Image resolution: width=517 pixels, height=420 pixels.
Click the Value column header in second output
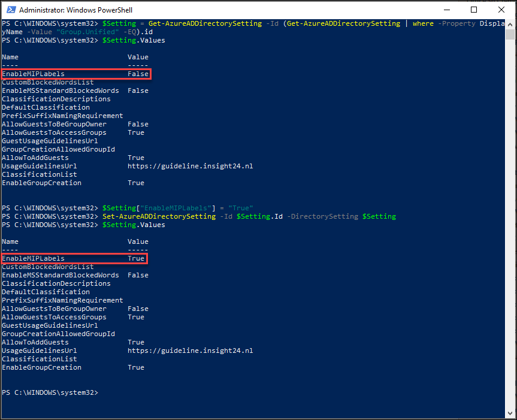138,241
